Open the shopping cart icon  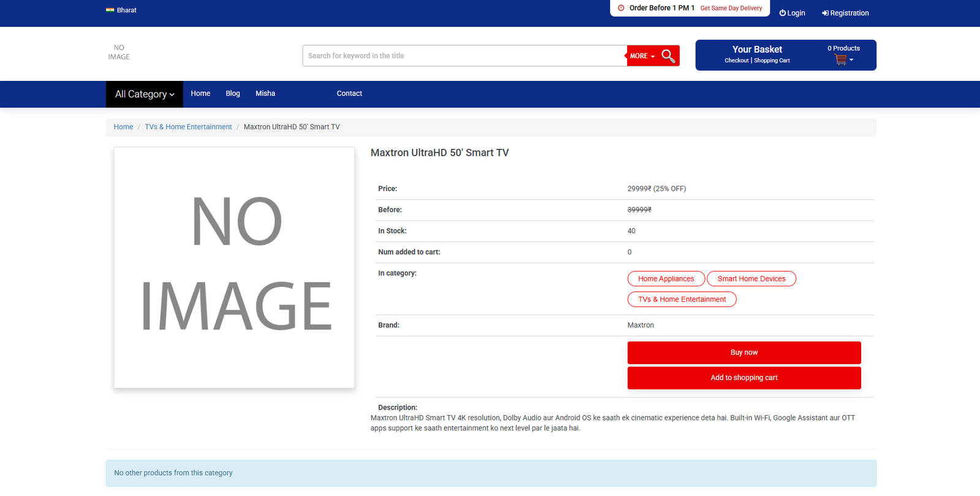(840, 60)
